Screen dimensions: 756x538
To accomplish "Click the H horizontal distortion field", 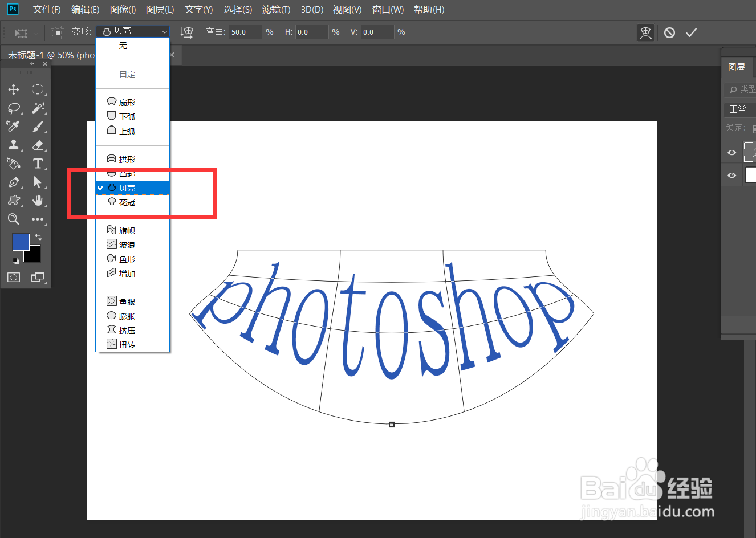I will (312, 32).
